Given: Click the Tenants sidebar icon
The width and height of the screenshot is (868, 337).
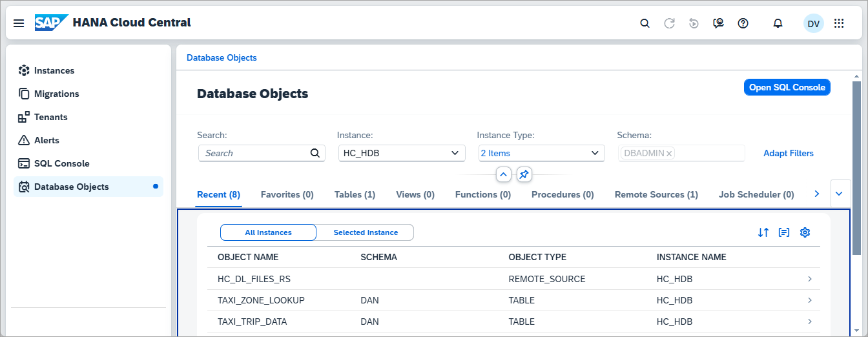Looking at the screenshot, I should (24, 117).
